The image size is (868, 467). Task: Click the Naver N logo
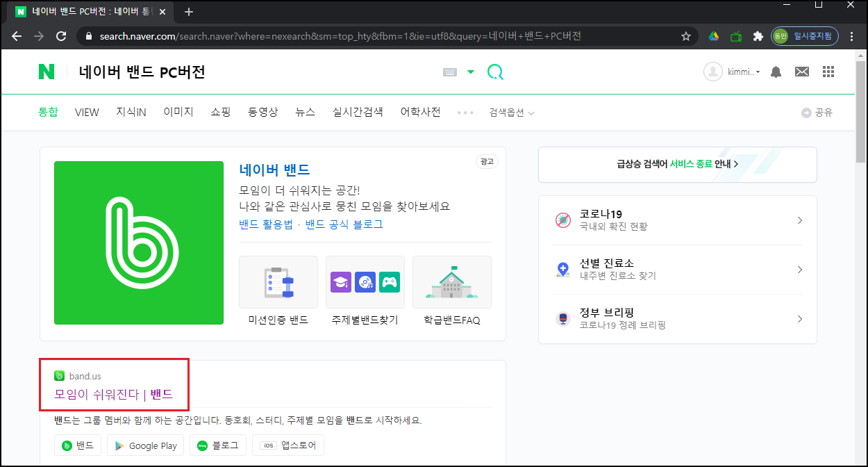47,72
